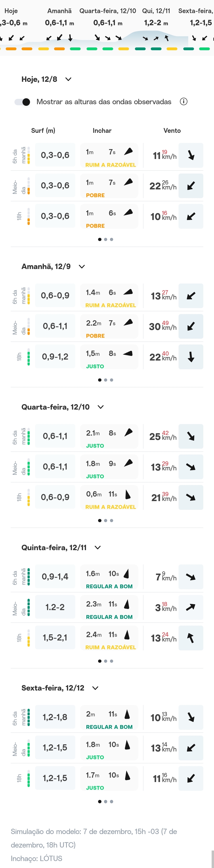Click wind arrow for Quinta-feira midday row
214x868 pixels.
(191, 607)
